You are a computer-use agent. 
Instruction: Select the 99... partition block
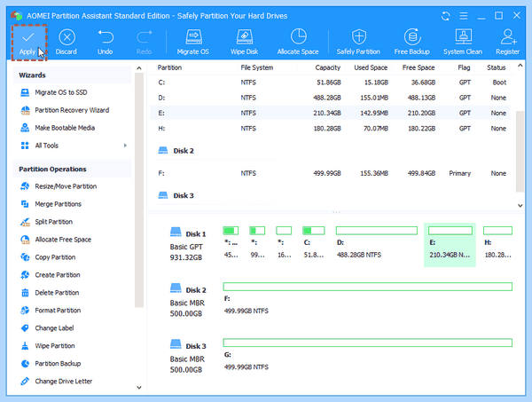257,242
